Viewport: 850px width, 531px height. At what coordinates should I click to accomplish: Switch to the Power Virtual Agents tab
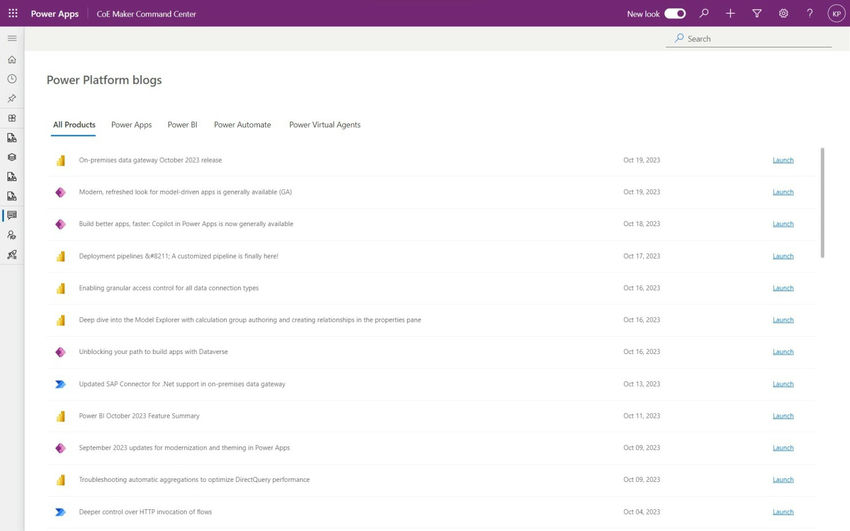pos(325,125)
